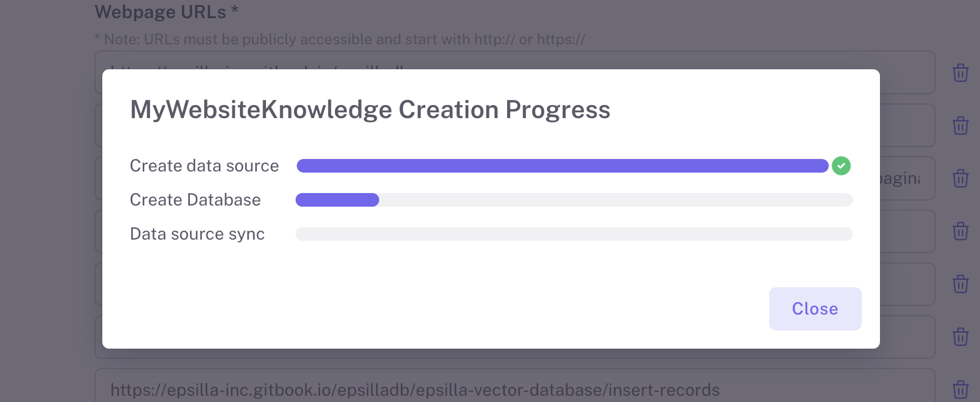Click the MyWebsiteKnowledge Creation Progress title
The image size is (980, 402).
[x=370, y=110]
